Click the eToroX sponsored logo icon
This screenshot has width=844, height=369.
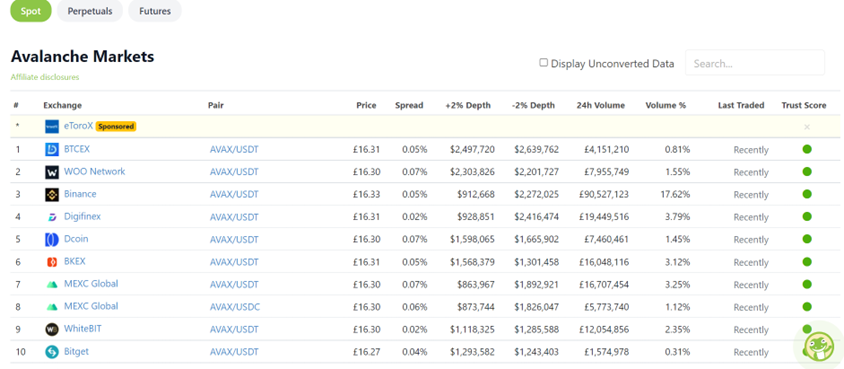click(x=52, y=126)
